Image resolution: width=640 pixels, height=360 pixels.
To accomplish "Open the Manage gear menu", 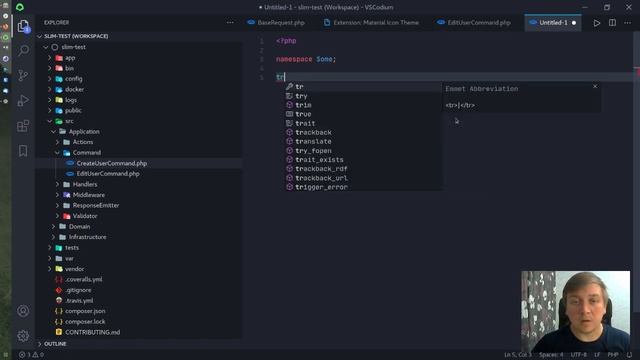I will [x=23, y=336].
